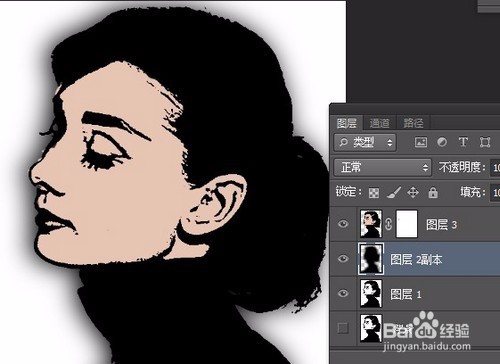Image resolution: width=500 pixels, height=364 pixels.
Task: Lock position move icon
Action: coord(413,192)
